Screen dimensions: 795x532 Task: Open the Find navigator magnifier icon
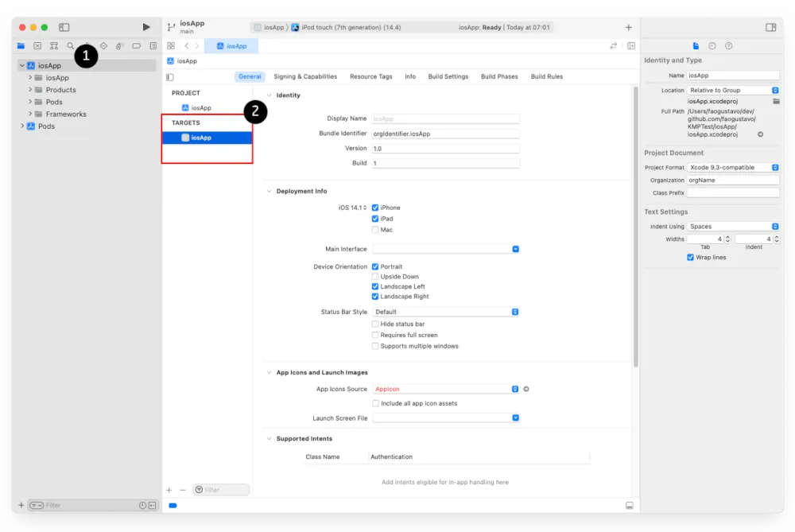pyautogui.click(x=71, y=45)
